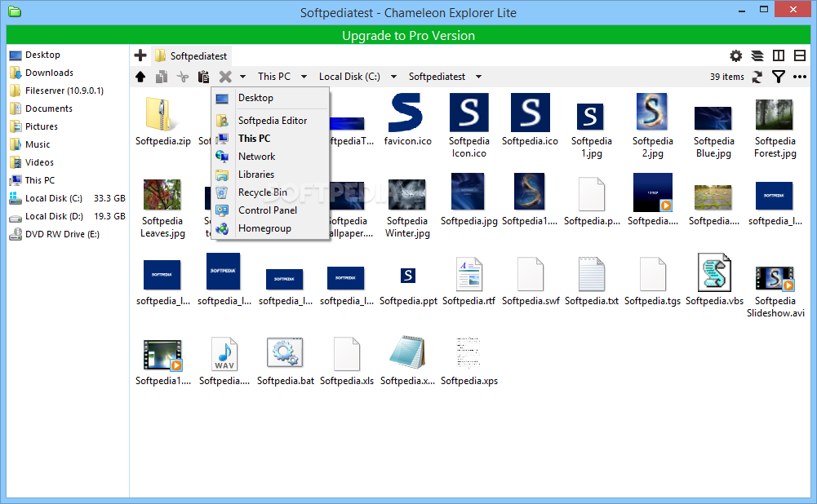Click the delete X toolbar icon
This screenshot has width=817, height=504.
pyautogui.click(x=225, y=77)
